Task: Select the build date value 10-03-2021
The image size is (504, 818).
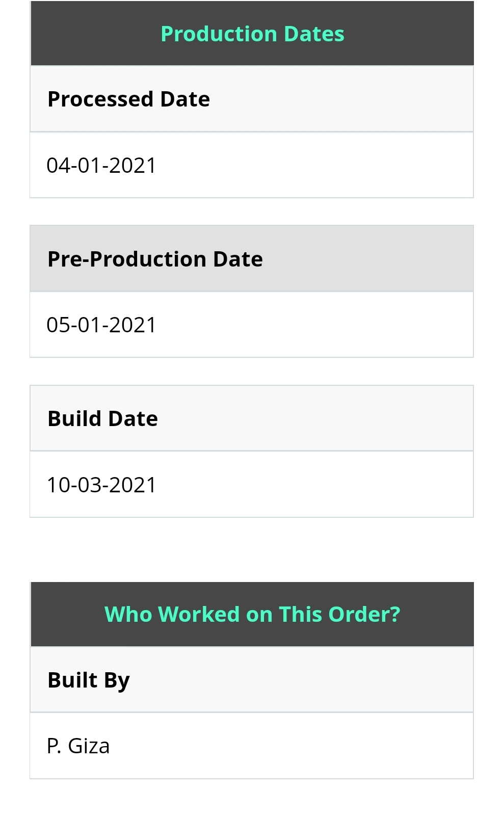Action: point(101,485)
